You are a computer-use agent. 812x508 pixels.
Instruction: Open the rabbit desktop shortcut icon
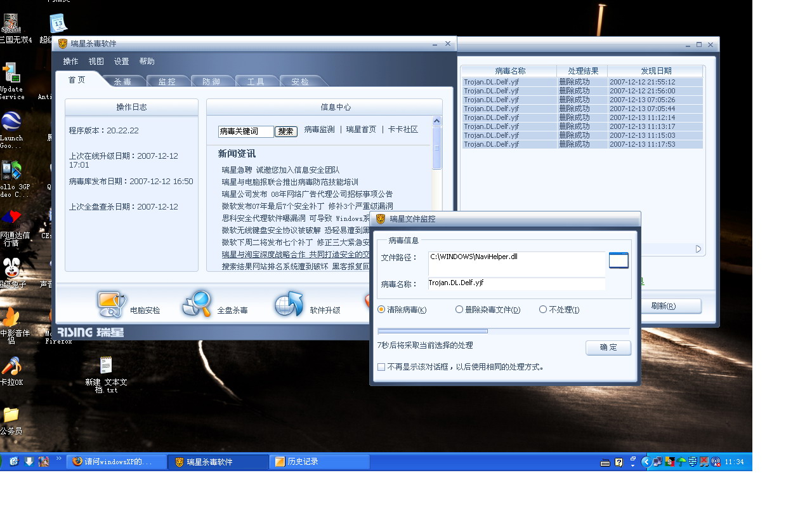point(11,267)
